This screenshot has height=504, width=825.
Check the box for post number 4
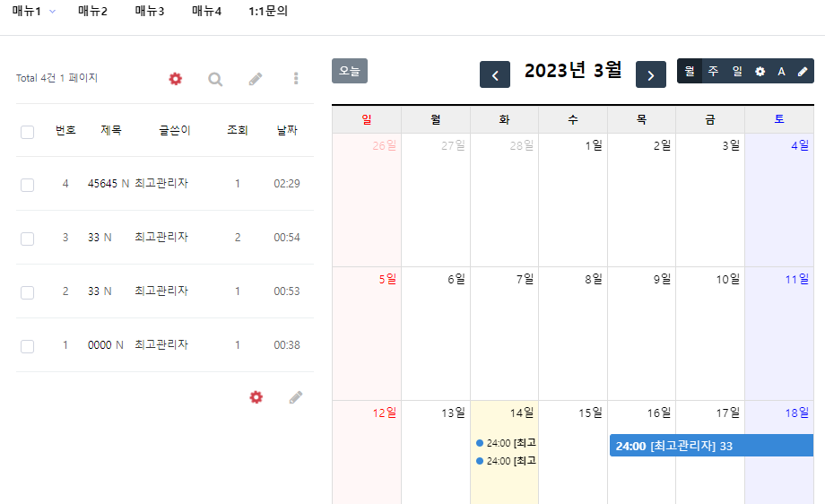coord(27,185)
